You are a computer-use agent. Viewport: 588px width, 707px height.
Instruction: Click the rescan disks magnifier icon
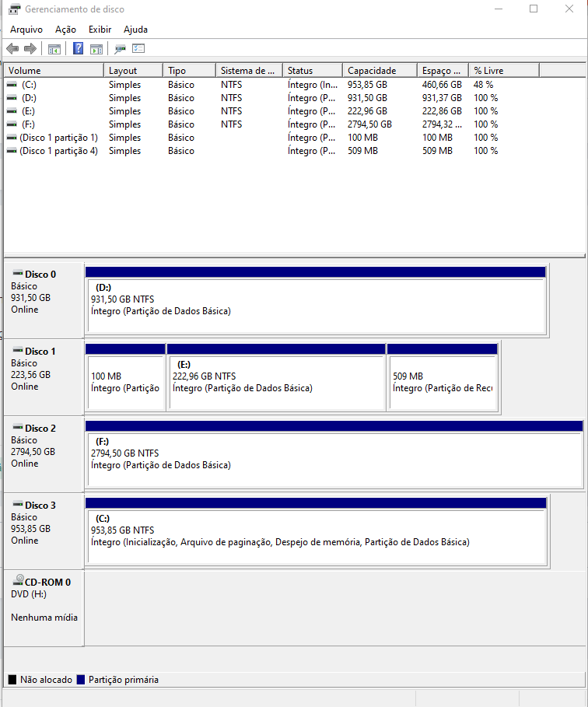tap(120, 49)
